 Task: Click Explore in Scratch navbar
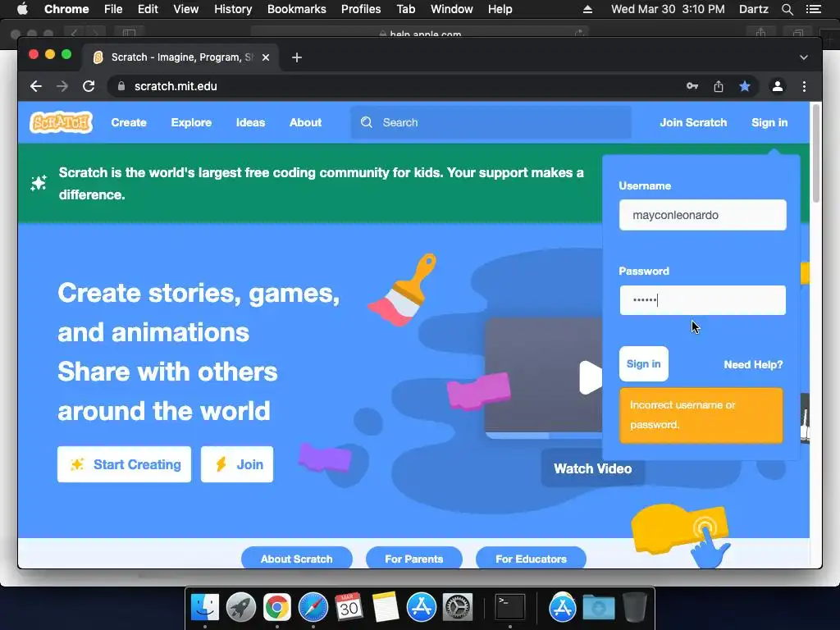(191, 122)
